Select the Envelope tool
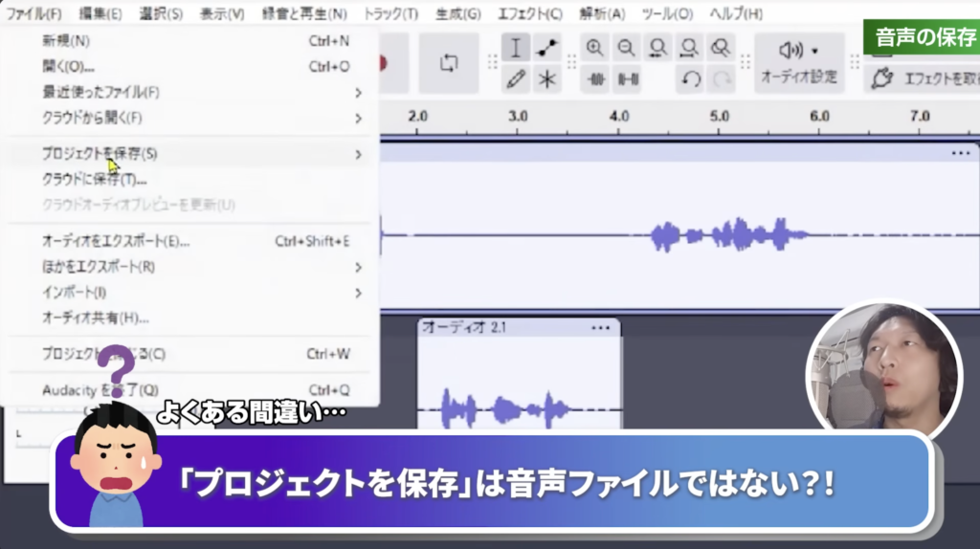Viewport: 980px width, 549px height. (x=547, y=49)
